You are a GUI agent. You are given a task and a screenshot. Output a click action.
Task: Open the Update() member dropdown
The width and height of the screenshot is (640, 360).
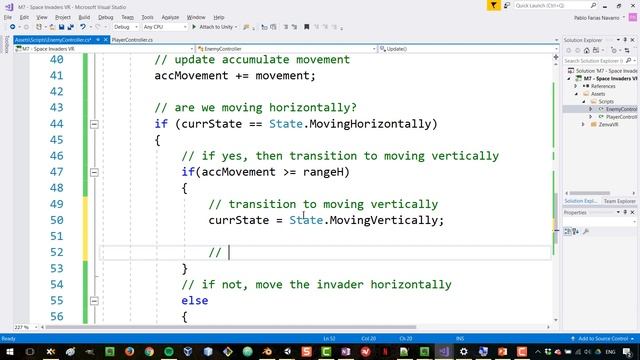pos(468,49)
